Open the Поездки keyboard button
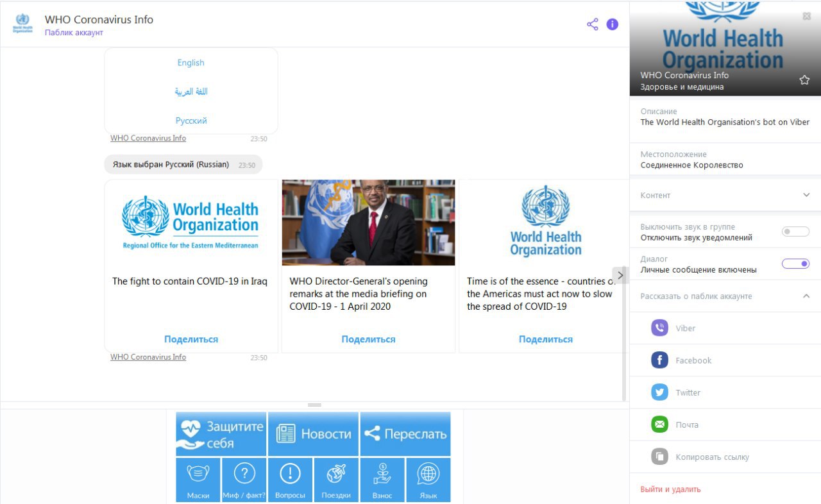The height and width of the screenshot is (504, 821). [x=336, y=480]
